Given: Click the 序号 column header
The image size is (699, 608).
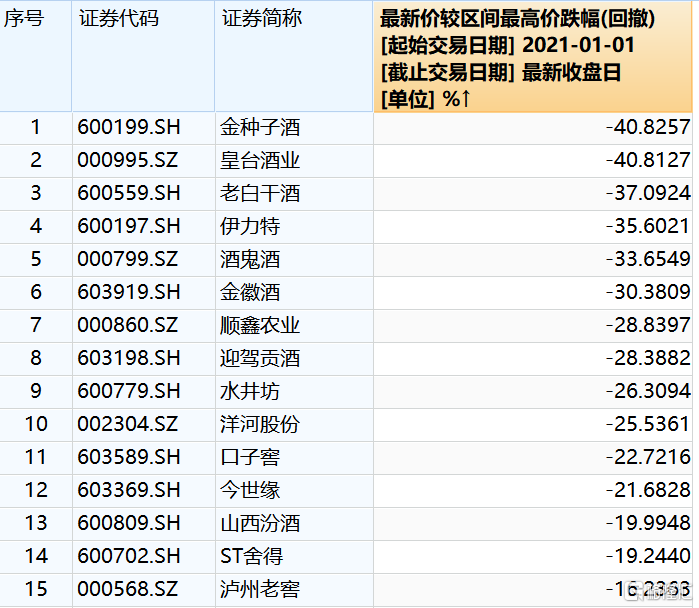Looking at the screenshot, I should [x=36, y=56].
